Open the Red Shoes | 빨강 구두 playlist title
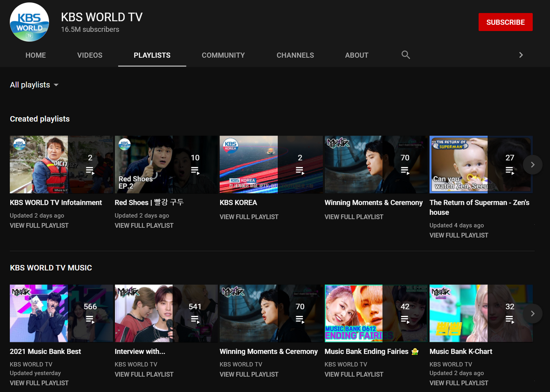Screen dimensions: 550x392 pos(149,202)
